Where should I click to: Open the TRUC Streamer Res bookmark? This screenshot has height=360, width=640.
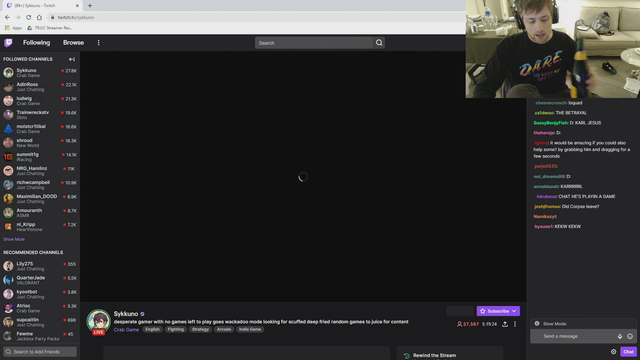coord(50,28)
